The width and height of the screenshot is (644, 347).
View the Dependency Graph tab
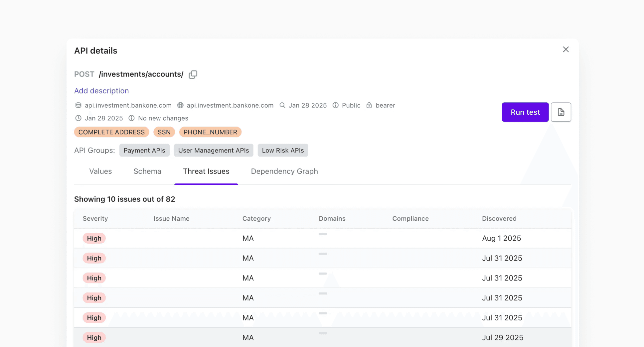[284, 171]
